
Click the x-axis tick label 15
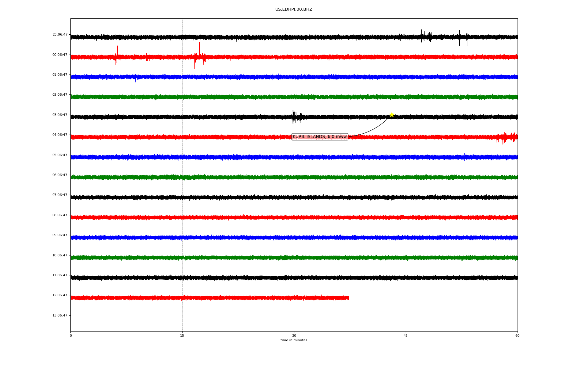[182, 335]
